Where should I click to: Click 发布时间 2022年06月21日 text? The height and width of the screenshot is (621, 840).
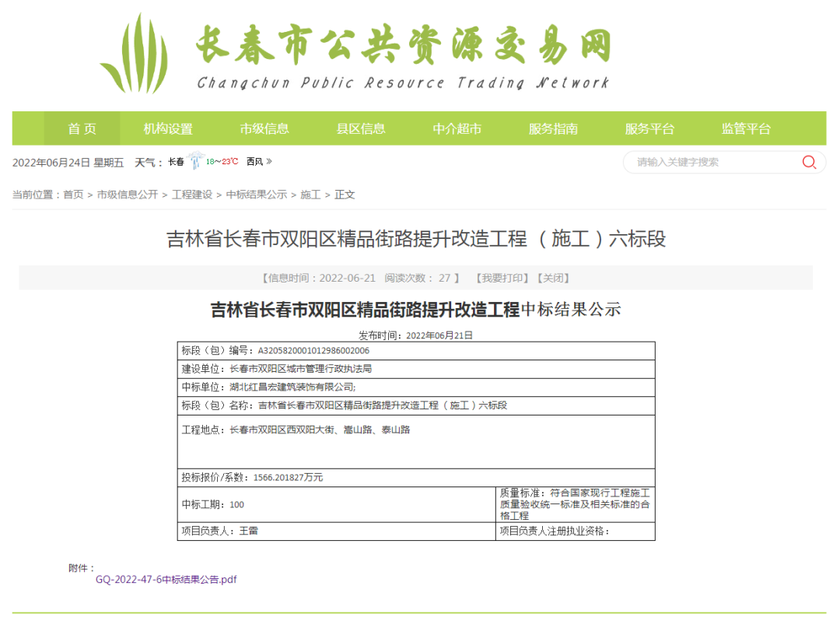[x=415, y=335]
